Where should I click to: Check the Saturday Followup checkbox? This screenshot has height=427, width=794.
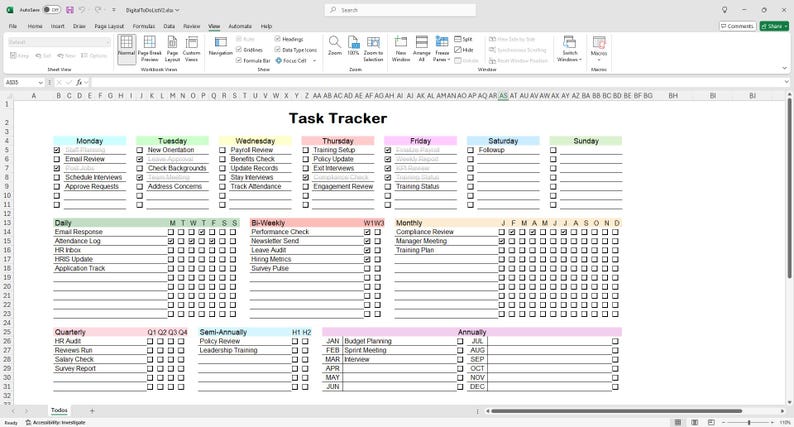coord(470,150)
